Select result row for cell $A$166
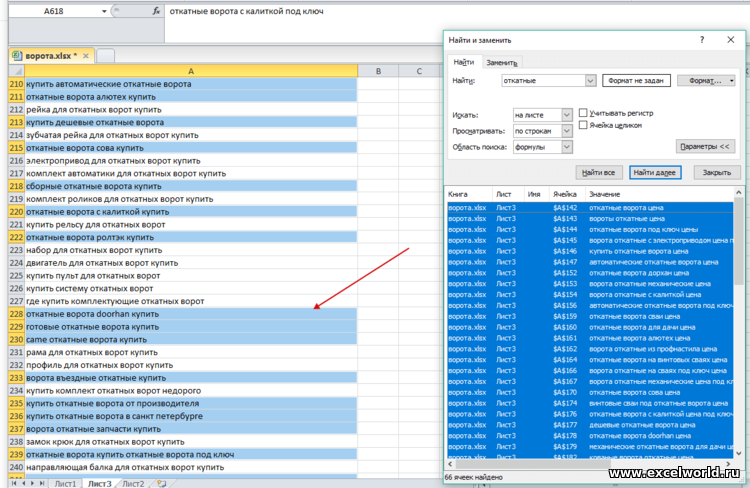The height and width of the screenshot is (488, 750). click(590, 371)
